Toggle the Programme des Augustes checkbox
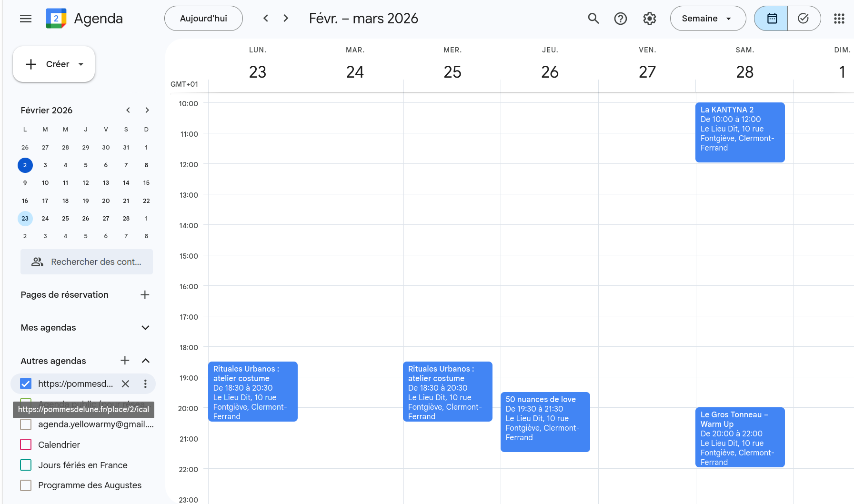This screenshot has width=854, height=504. click(x=26, y=485)
